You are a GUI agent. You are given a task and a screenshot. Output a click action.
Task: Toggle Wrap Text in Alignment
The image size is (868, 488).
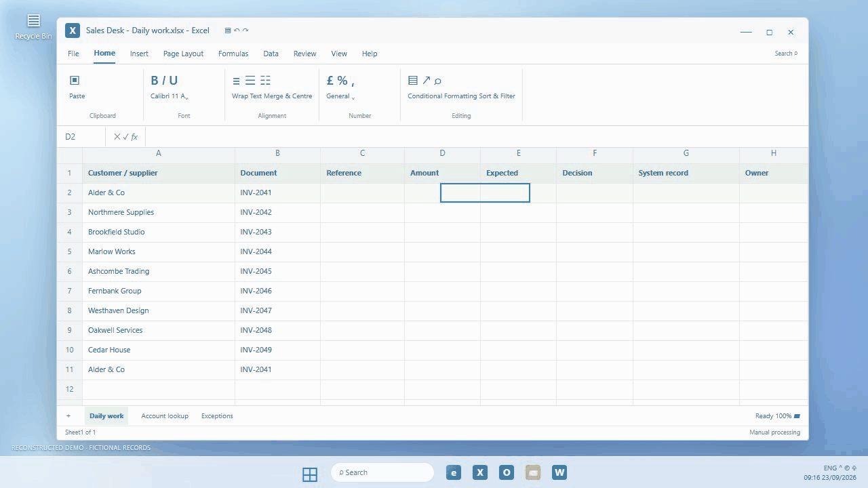[x=247, y=96]
